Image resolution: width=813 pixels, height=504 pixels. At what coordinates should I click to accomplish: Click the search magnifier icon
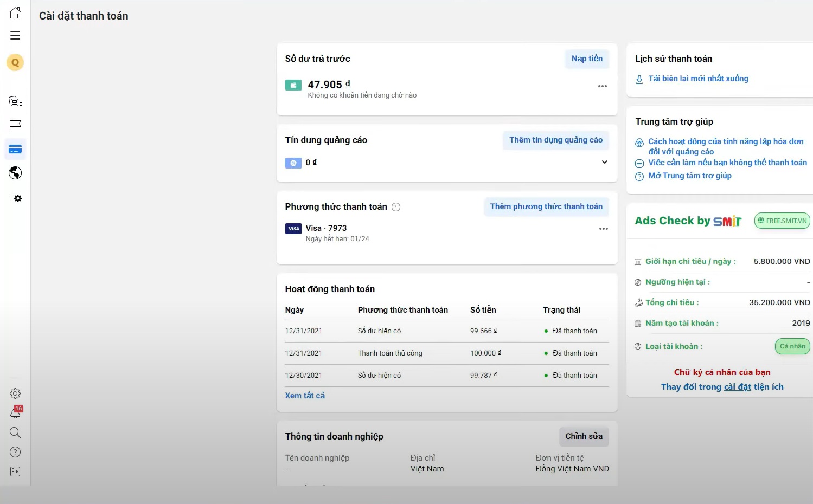click(15, 432)
